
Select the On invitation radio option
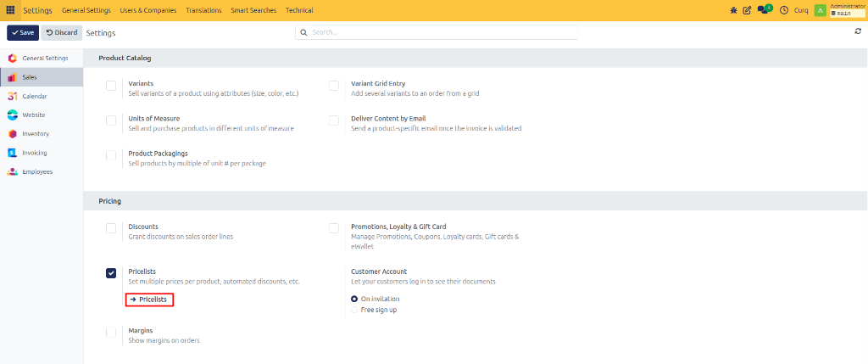(x=354, y=299)
